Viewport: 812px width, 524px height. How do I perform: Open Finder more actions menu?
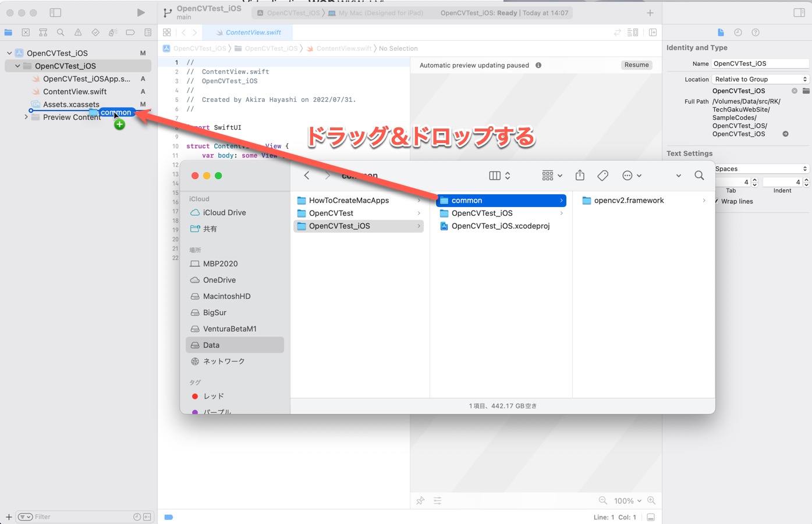click(632, 175)
